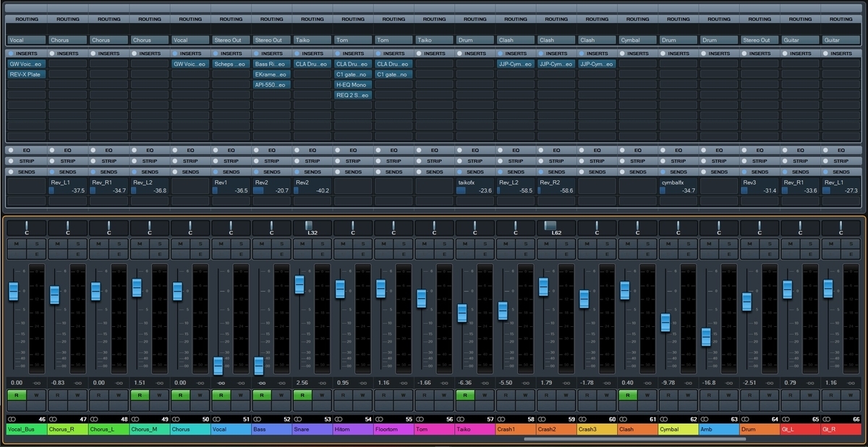
Task: Open Clash output routing set to Cymbal
Action: coord(638,41)
